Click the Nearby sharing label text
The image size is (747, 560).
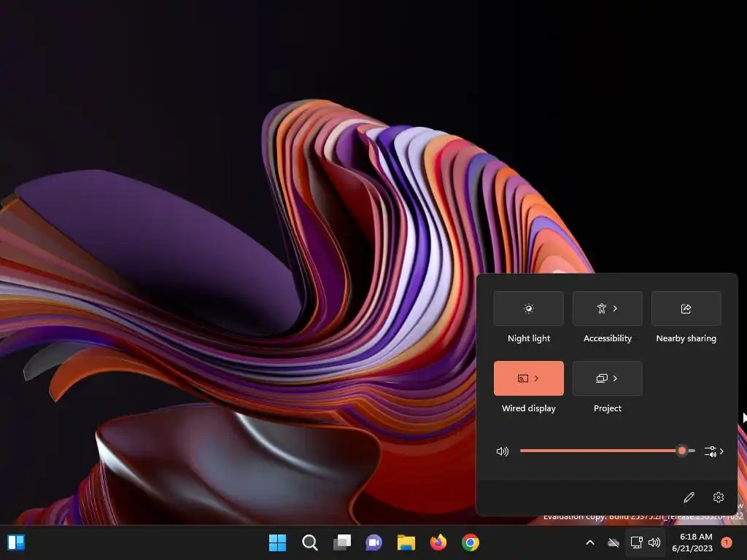pyautogui.click(x=686, y=338)
